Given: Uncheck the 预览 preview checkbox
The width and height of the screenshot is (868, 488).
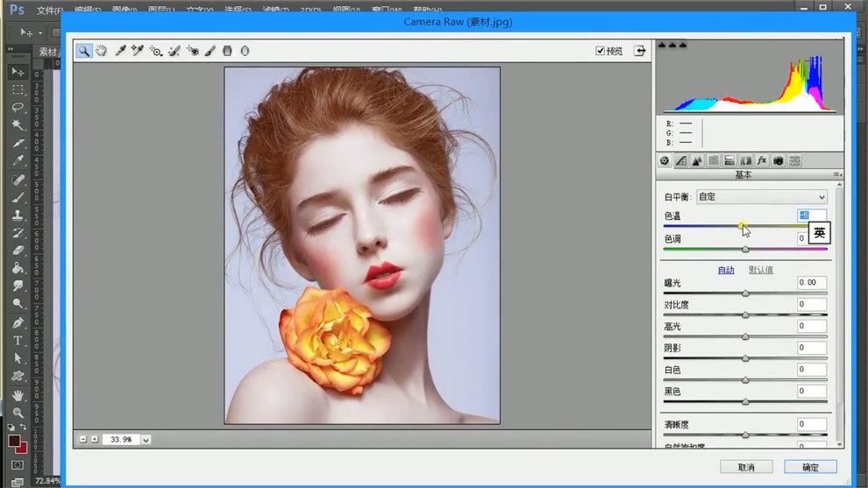Looking at the screenshot, I should pos(601,51).
